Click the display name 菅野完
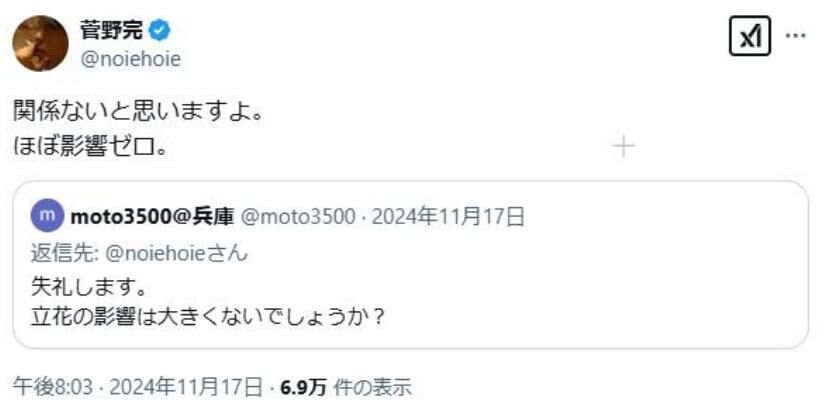Image resolution: width=824 pixels, height=406 pixels. tap(111, 30)
